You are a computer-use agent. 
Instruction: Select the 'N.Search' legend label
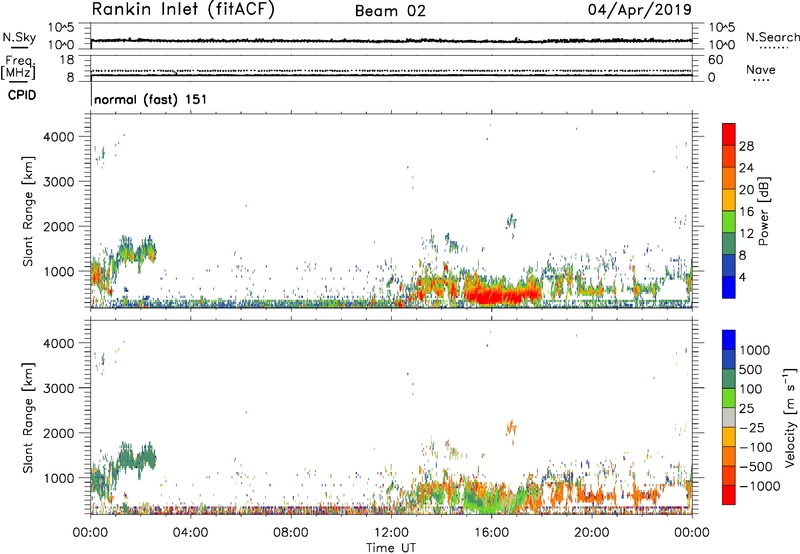click(x=773, y=37)
